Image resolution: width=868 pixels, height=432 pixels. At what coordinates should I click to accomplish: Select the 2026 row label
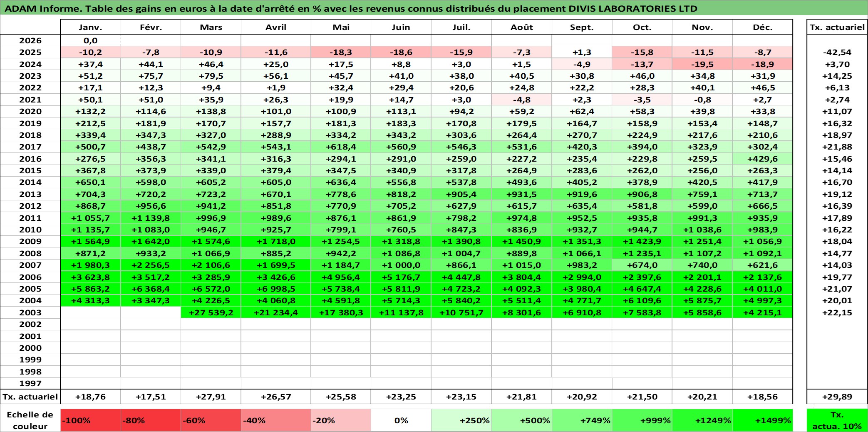(x=30, y=40)
